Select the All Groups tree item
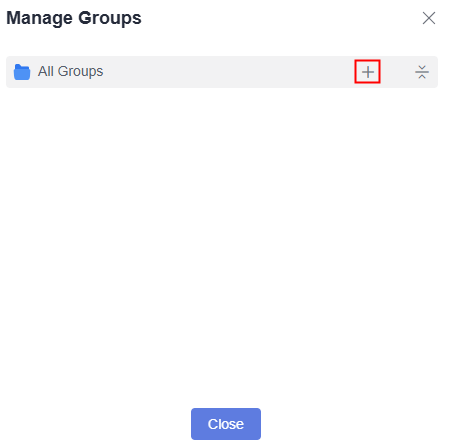Screen dimensions: 451x448 [x=222, y=72]
